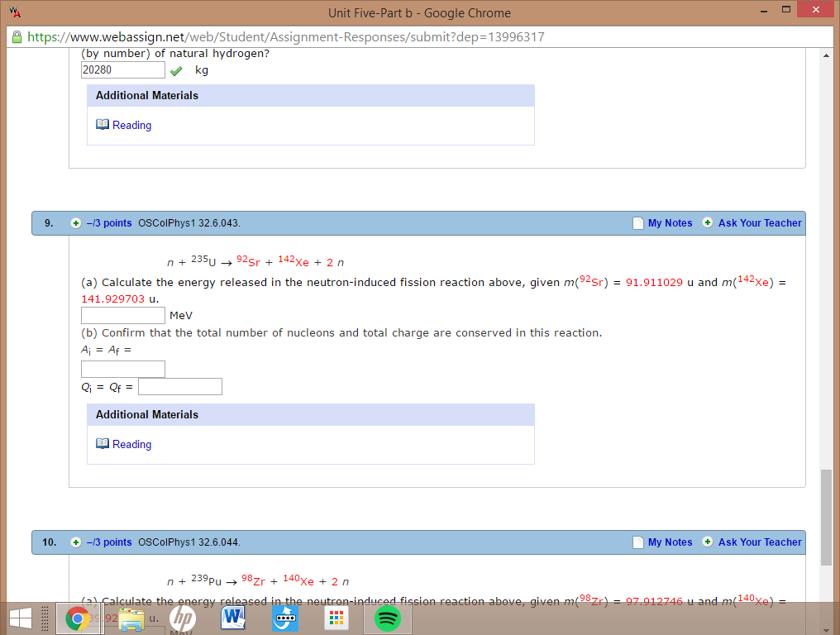The image size is (840, 635).
Task: Click the colorful grid app icon on taskbar
Action: coord(336,618)
